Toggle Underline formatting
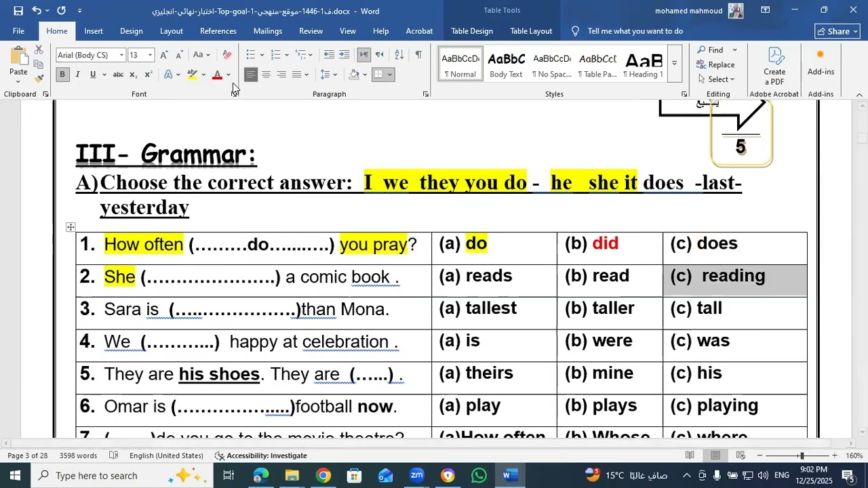The image size is (868, 488). pos(93,75)
